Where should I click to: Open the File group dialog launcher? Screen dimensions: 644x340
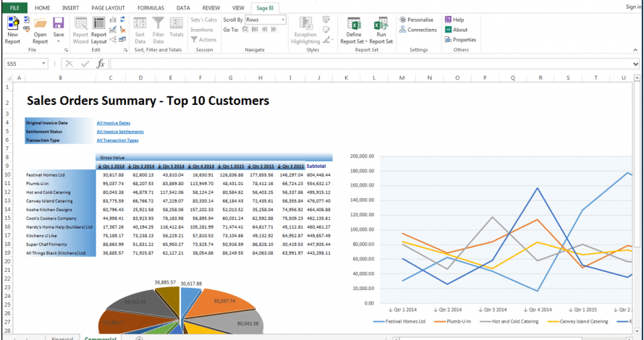coord(66,50)
